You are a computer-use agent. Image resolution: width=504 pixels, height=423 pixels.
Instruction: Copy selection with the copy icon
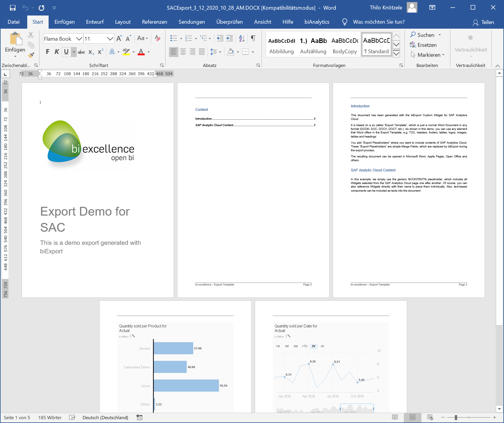pos(31,45)
